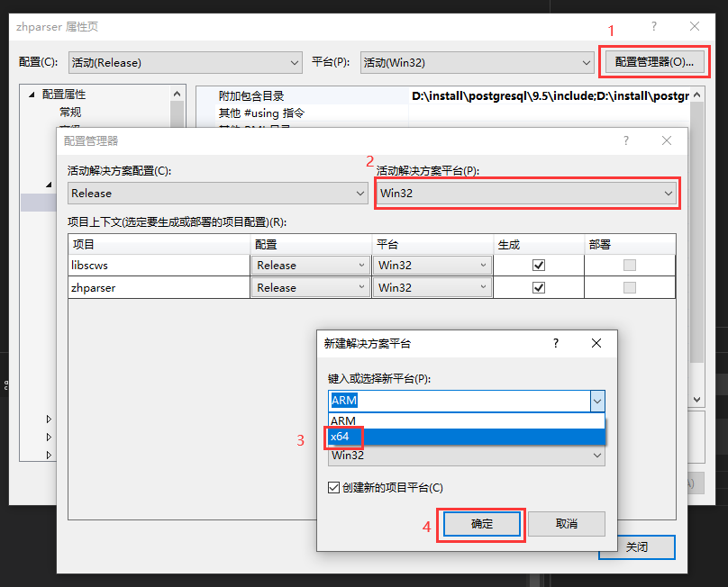Viewport: 728px width, 587px height.
Task: Open the copy-settings Win32 dropdown in new platform dialog
Action: point(467,456)
